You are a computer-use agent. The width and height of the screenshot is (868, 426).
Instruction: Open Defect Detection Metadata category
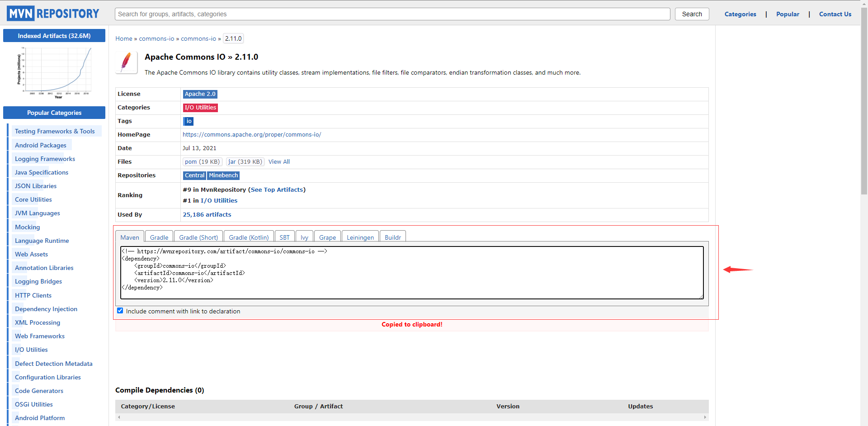54,364
